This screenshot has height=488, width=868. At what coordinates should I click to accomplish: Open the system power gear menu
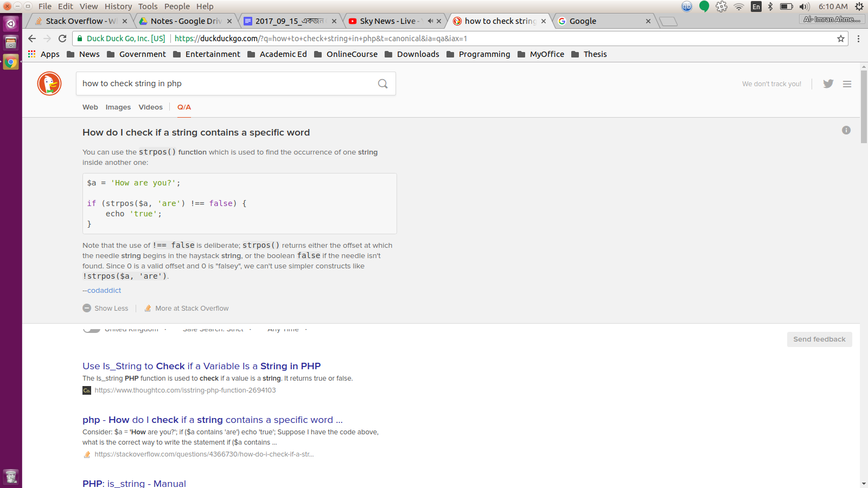(x=859, y=7)
